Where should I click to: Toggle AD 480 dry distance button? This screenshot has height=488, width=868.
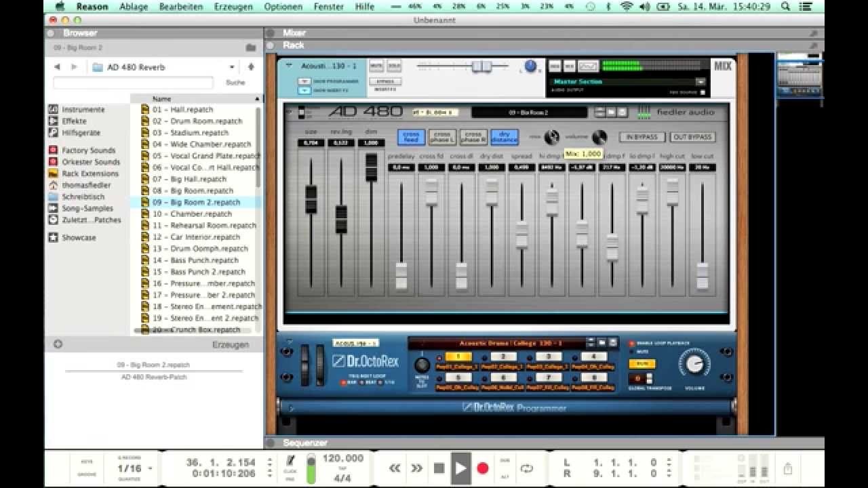point(505,137)
